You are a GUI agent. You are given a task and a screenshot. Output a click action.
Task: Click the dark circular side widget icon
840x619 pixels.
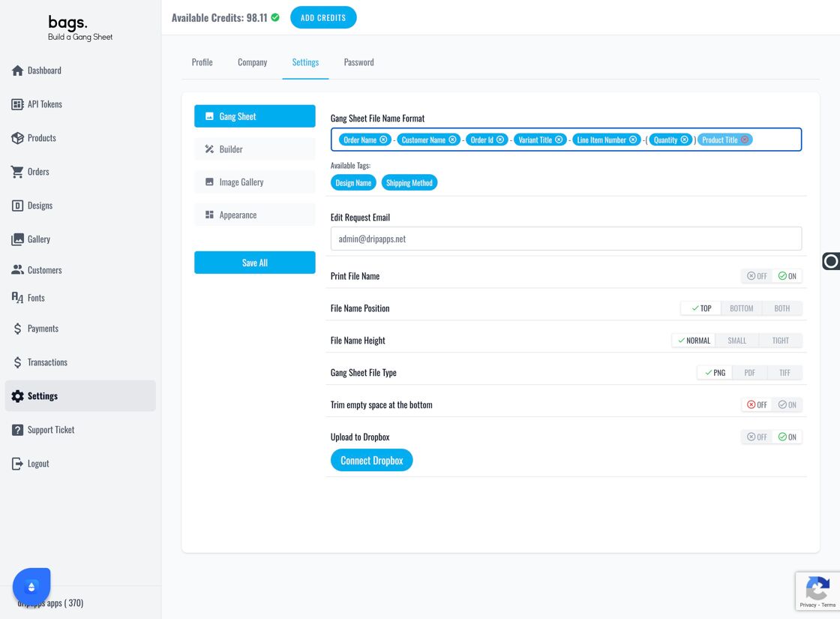tap(831, 261)
